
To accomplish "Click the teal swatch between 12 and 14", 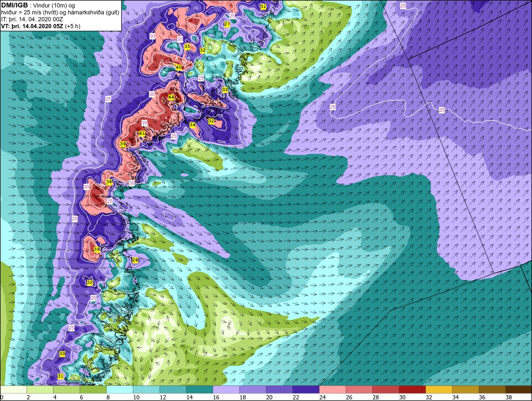I will click(173, 390).
